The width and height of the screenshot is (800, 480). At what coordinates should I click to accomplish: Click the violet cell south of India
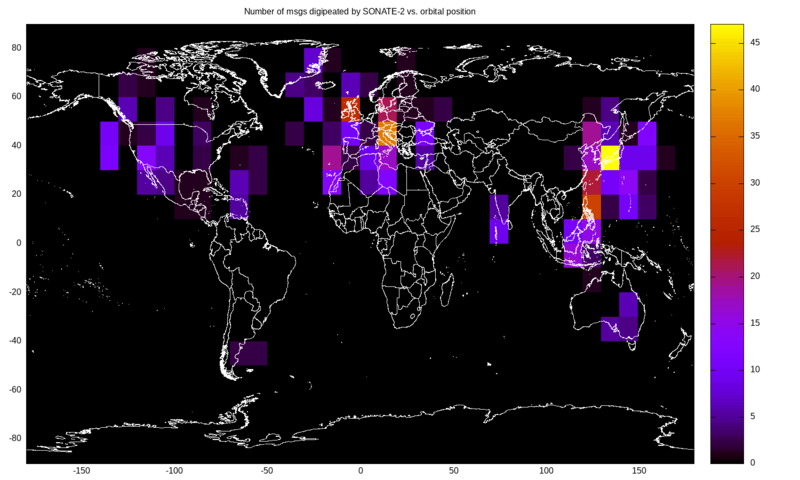pyautogui.click(x=499, y=218)
